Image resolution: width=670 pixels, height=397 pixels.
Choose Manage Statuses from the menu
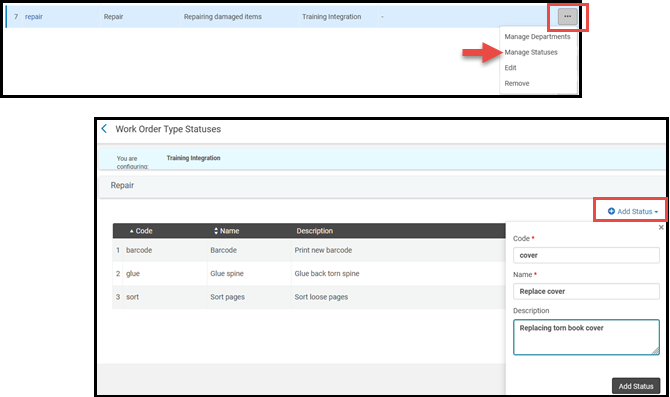pyautogui.click(x=531, y=52)
